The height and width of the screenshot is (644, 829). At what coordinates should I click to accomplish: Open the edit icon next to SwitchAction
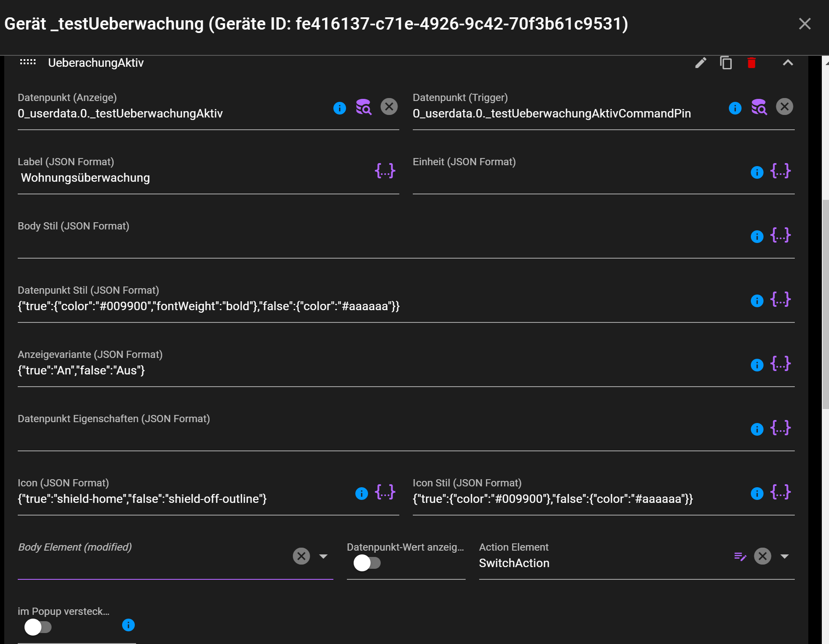(740, 556)
